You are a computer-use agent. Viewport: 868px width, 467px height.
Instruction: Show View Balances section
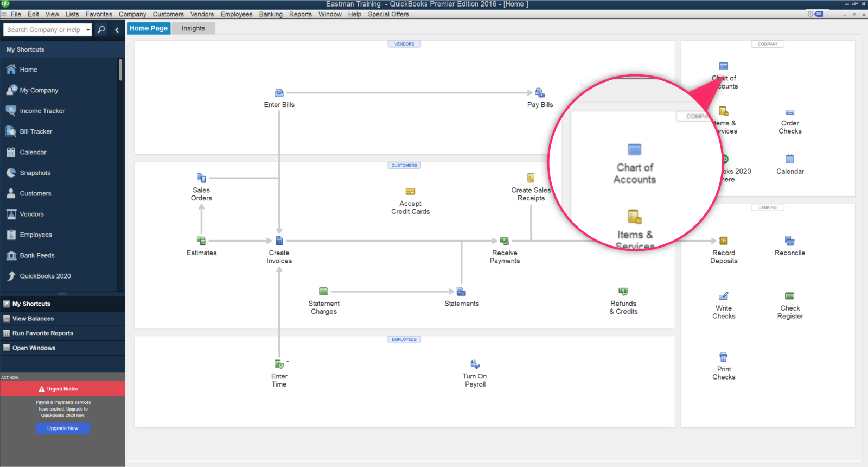(x=62, y=318)
